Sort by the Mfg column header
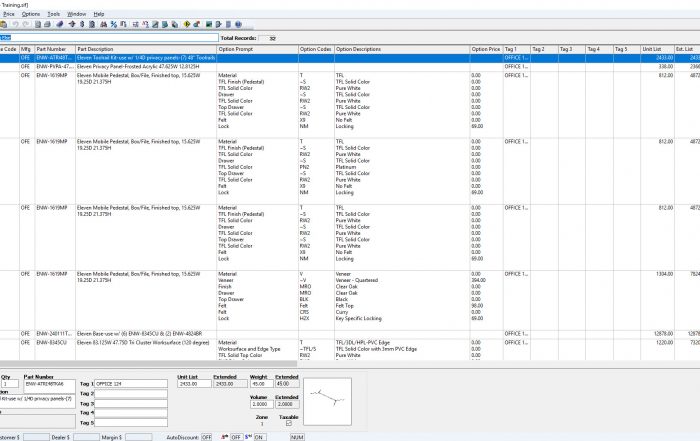Image resolution: width=700 pixels, height=441 pixels. pos(27,49)
